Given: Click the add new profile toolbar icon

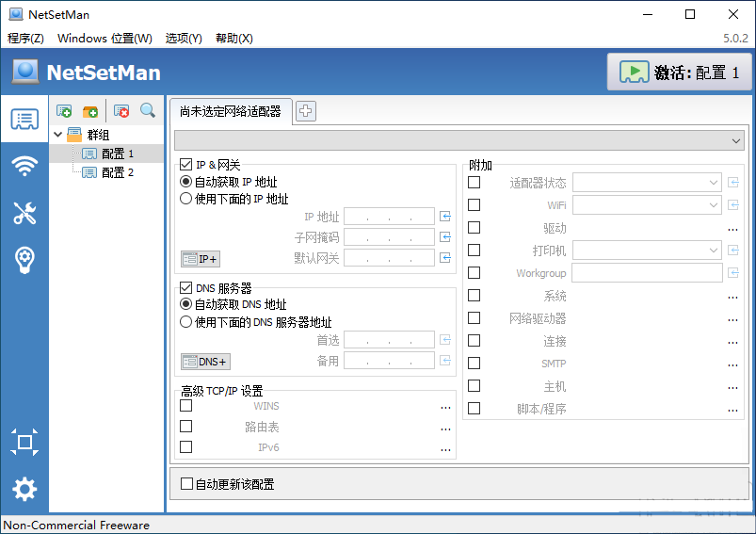Looking at the screenshot, I should [64, 111].
